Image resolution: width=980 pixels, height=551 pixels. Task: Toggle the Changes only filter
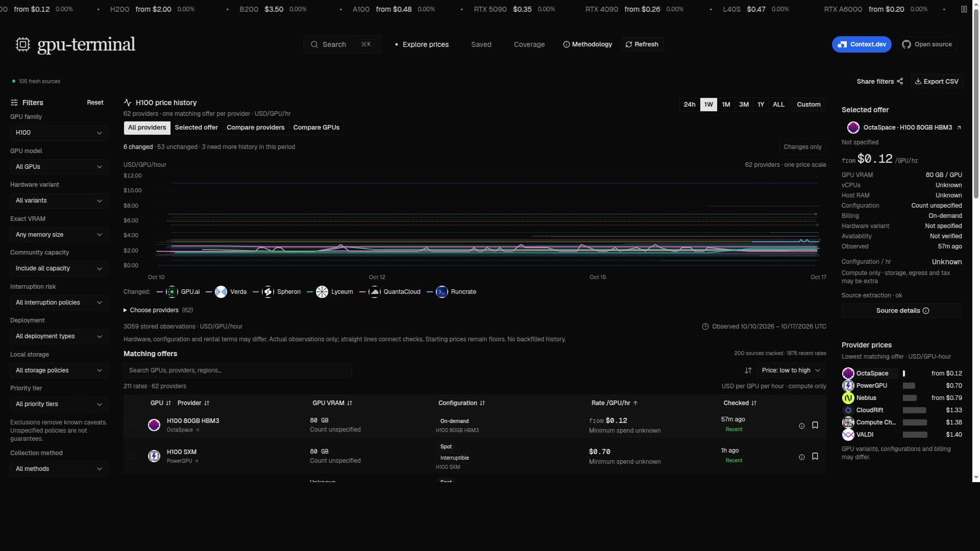point(802,147)
